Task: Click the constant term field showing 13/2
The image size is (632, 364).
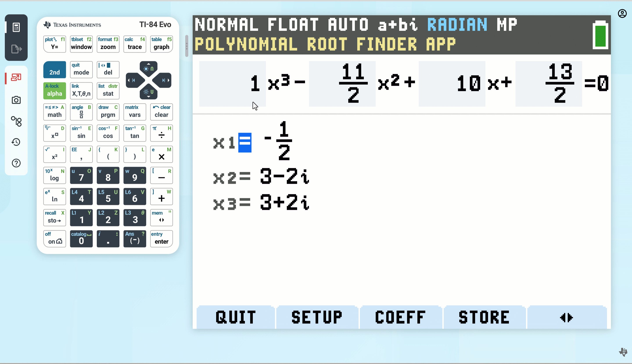Action: pos(549,84)
